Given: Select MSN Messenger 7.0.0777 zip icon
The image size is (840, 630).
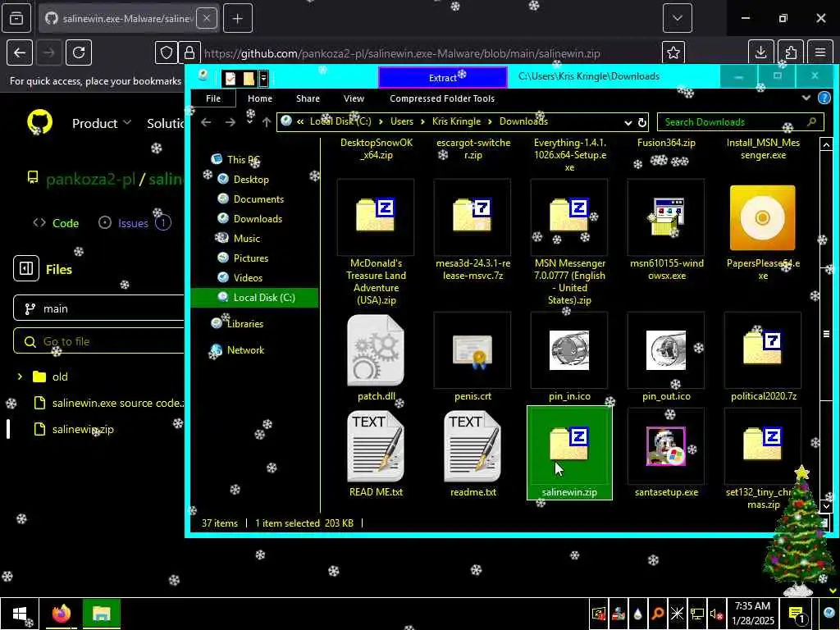Looking at the screenshot, I should (569, 217).
